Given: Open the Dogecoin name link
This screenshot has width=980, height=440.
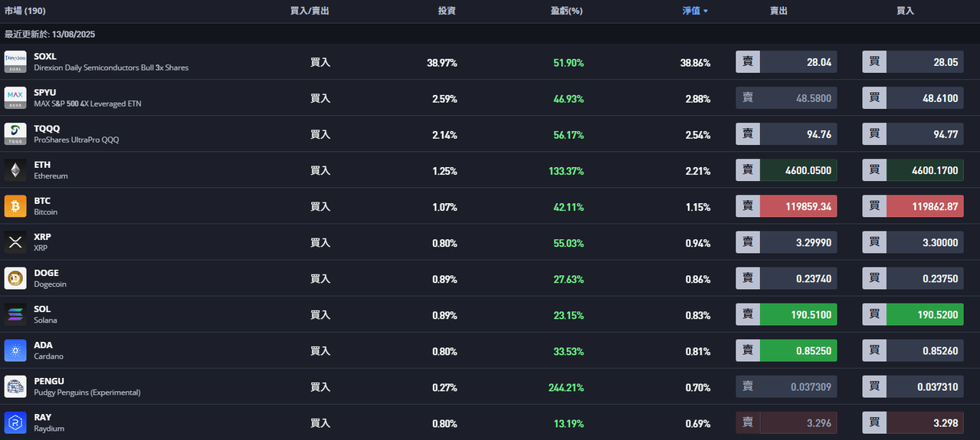Looking at the screenshot, I should click(51, 284).
